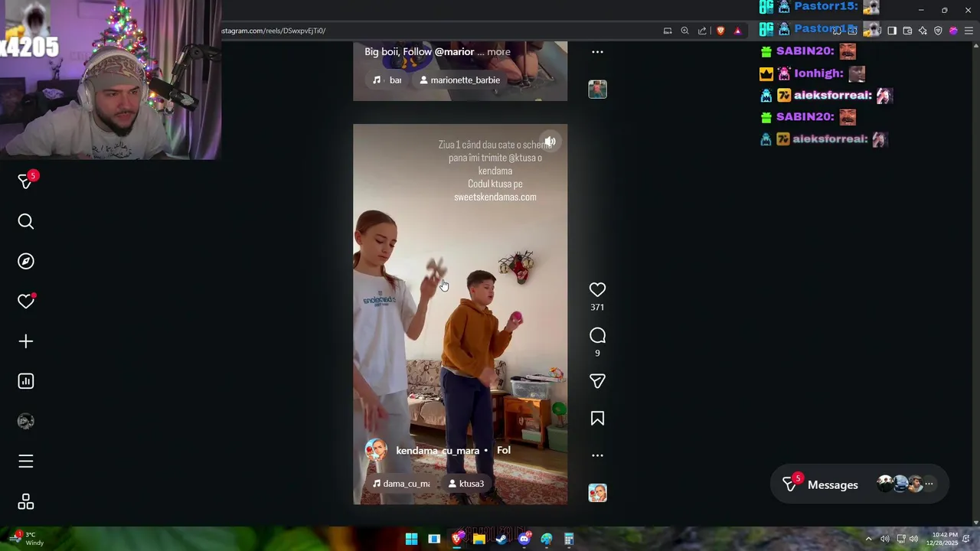Toggle sound on the kendama reel
This screenshot has height=551, width=980.
click(x=550, y=142)
